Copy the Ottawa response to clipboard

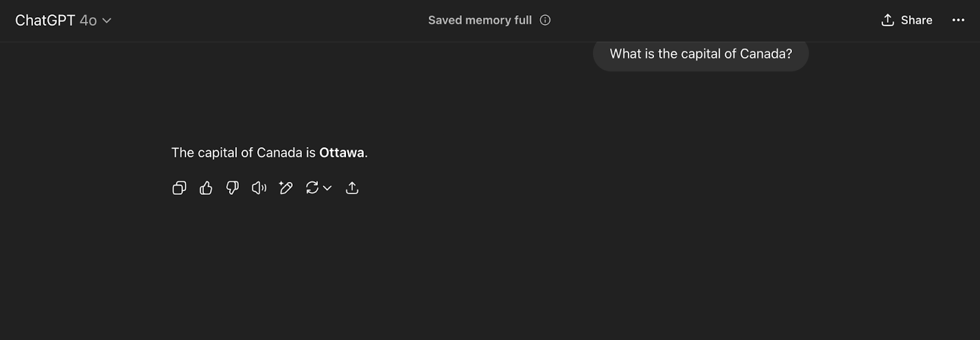click(179, 188)
